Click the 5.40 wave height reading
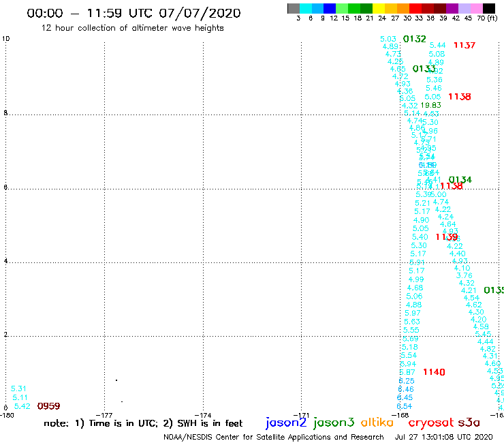Screen dimensions: 504x443 [420, 237]
